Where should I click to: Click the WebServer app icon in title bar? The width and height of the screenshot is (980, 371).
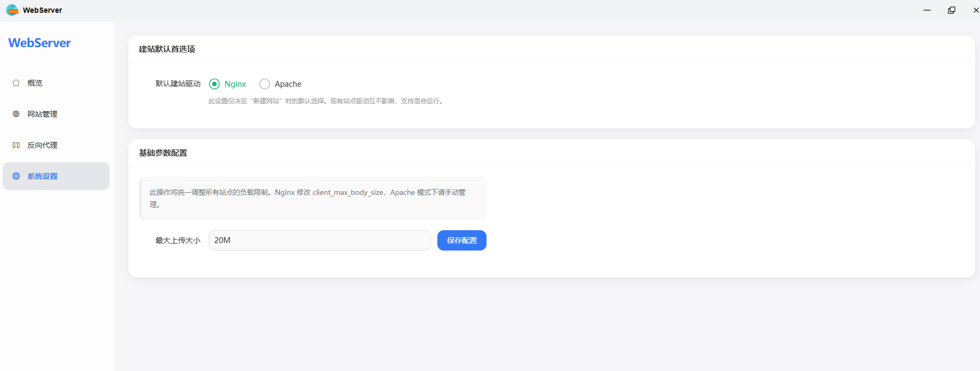(12, 10)
